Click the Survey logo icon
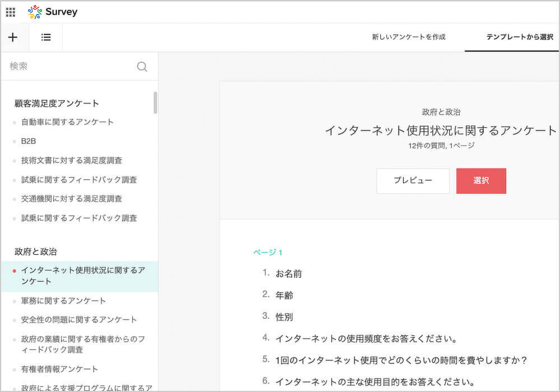Image resolution: width=560 pixels, height=392 pixels. 35,12
